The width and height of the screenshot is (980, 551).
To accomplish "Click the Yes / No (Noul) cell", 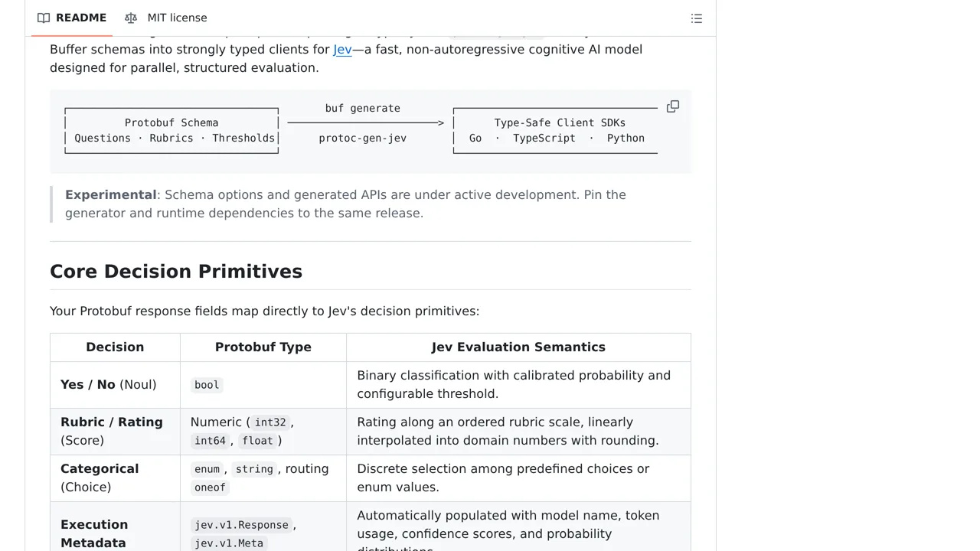I will pyautogui.click(x=115, y=385).
